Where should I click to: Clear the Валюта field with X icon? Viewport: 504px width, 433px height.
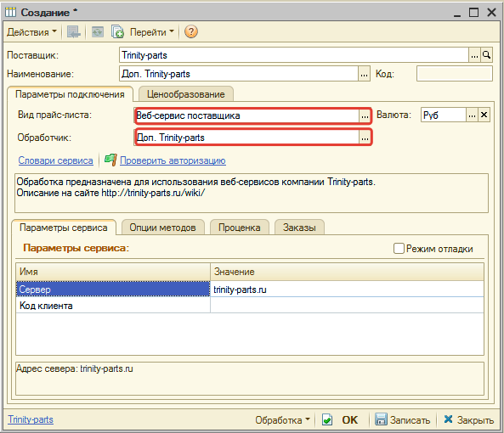[x=484, y=115]
